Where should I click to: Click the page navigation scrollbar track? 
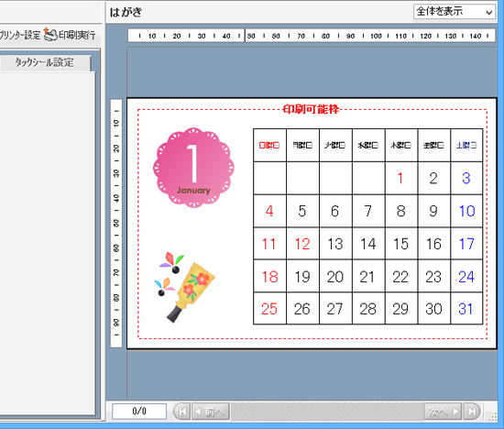(x=327, y=412)
